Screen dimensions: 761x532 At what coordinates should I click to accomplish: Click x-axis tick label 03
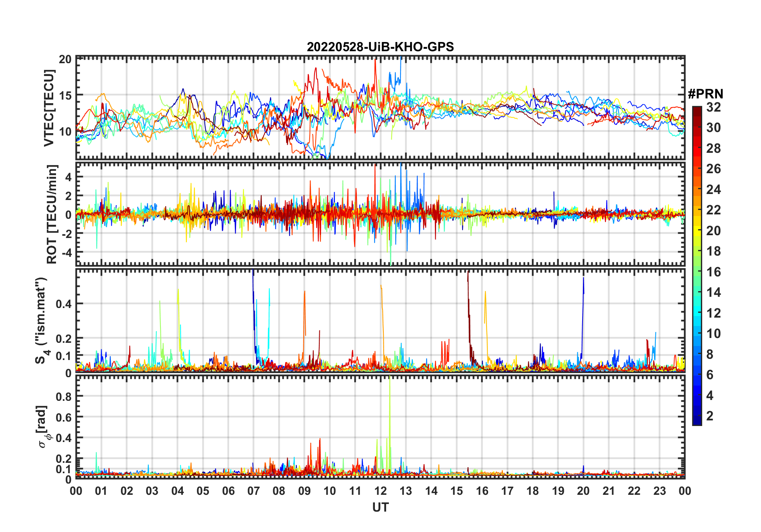tap(152, 491)
